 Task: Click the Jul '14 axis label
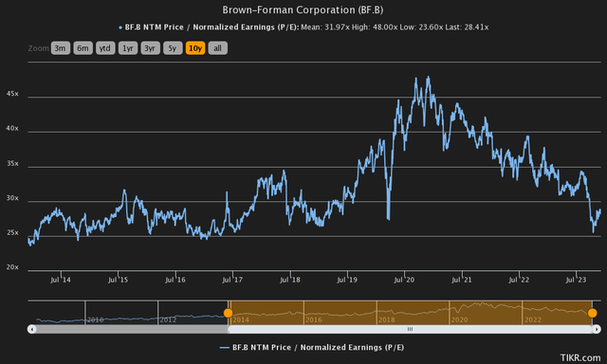[61, 280]
